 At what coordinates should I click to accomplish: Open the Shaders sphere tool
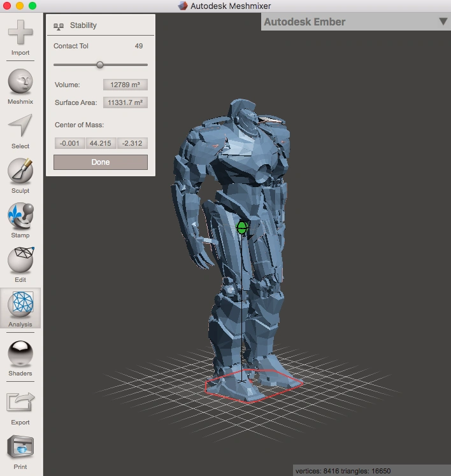(x=20, y=354)
